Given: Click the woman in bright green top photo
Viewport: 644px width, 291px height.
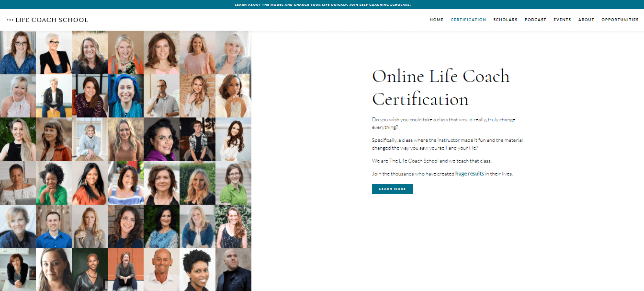Looking at the screenshot, I should [x=54, y=183].
